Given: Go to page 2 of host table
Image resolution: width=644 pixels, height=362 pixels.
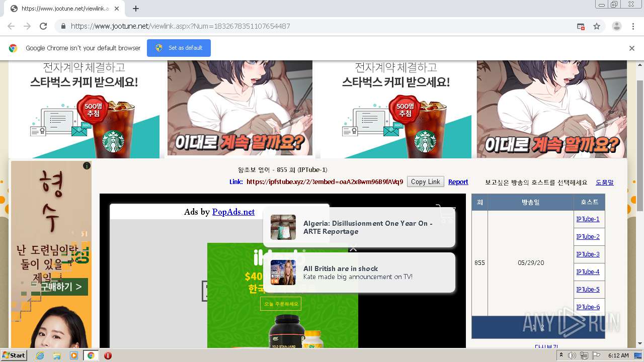Looking at the screenshot, I should coord(542,327).
